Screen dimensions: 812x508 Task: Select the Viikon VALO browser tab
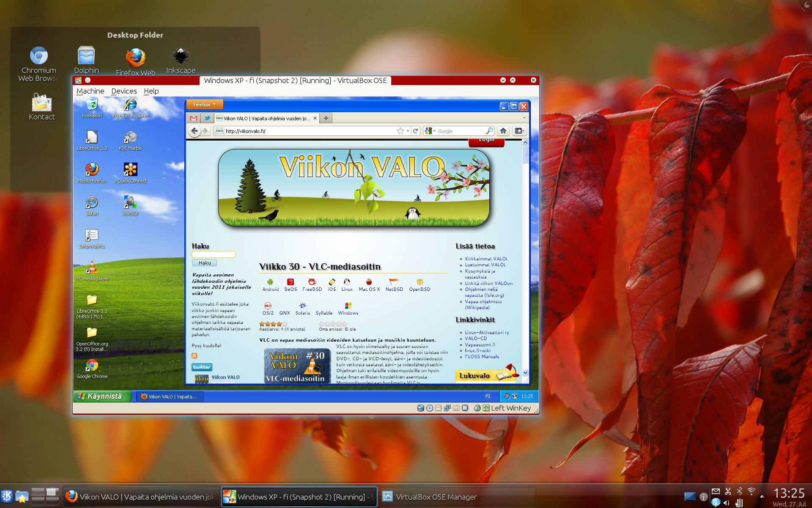266,118
